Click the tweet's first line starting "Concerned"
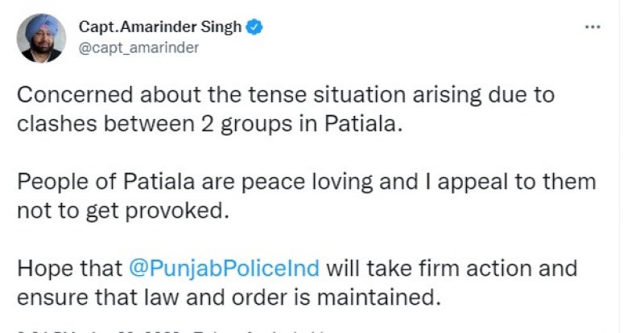This screenshot has height=333, width=644. [x=286, y=95]
